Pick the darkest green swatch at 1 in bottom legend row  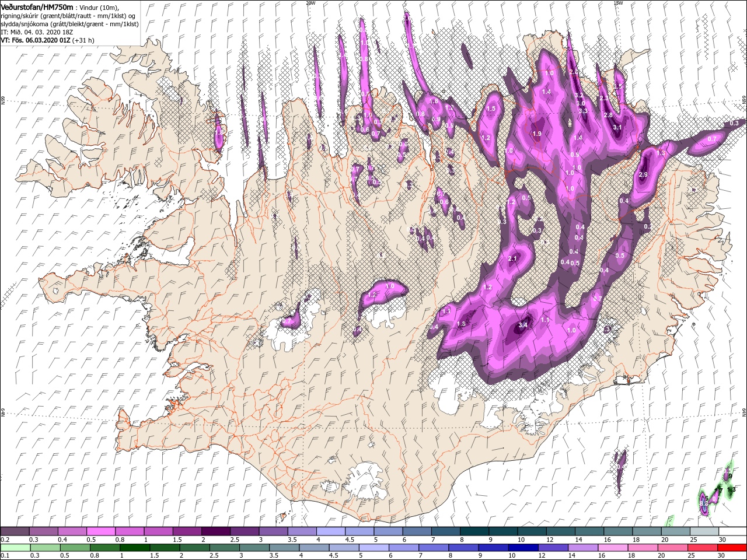click(135, 548)
